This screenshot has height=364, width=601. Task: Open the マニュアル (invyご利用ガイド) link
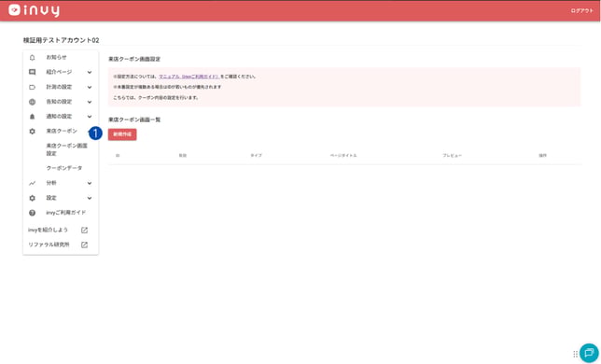click(x=189, y=77)
